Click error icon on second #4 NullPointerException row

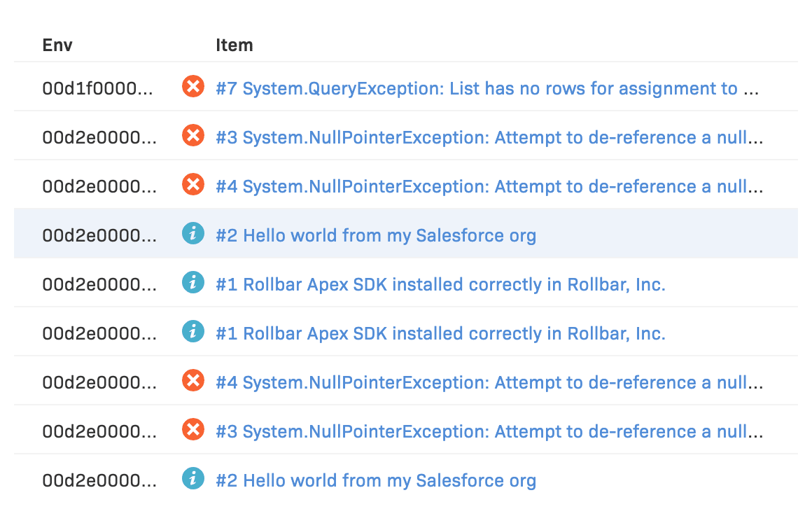[x=192, y=381]
